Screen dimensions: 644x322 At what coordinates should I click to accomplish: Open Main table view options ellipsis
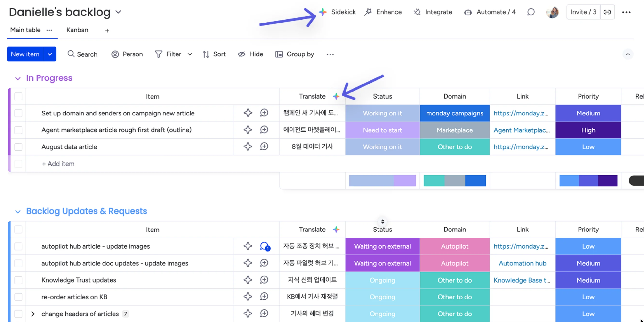[49, 30]
